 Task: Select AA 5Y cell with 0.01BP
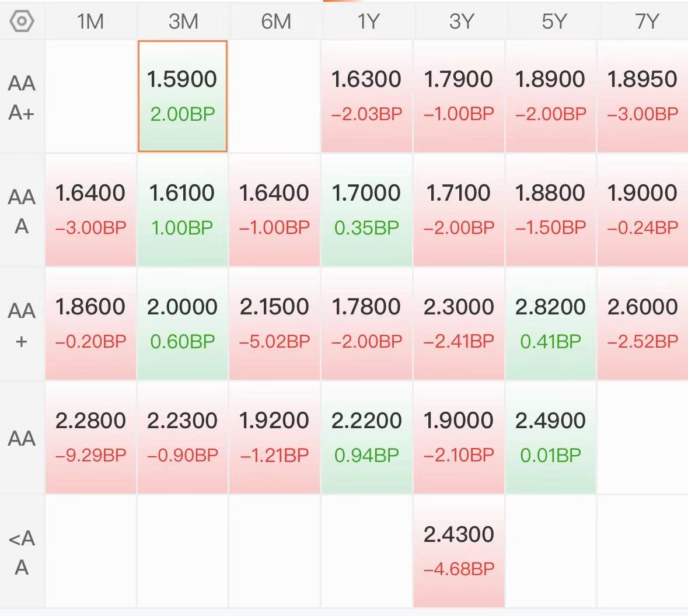click(551, 437)
